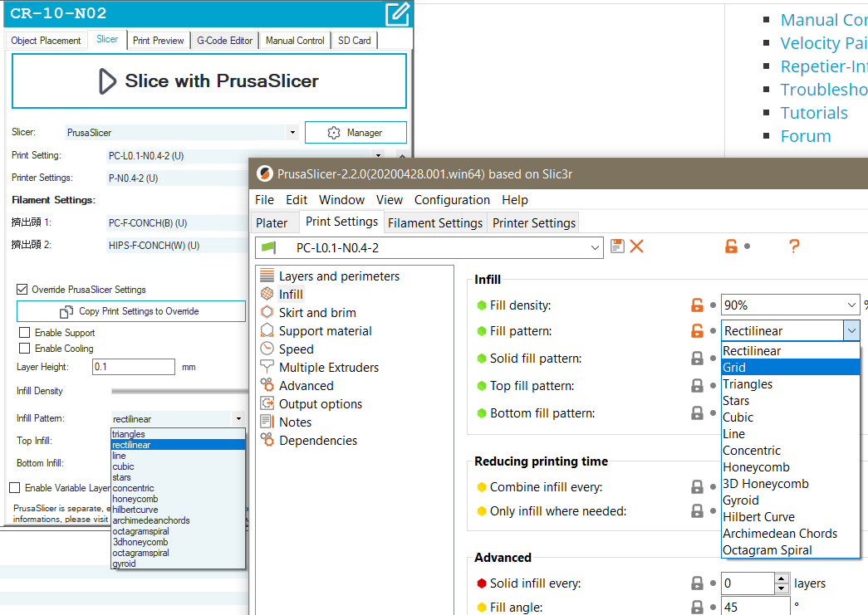Expand the PC-L0.1-N0.4-2 preset combo box
Image resolution: width=868 pixels, height=615 pixels.
[x=595, y=248]
